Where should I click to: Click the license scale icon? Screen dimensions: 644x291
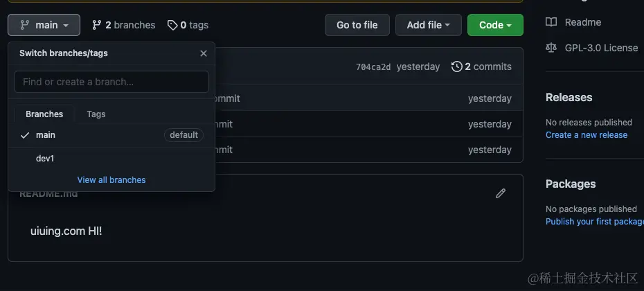click(x=551, y=48)
